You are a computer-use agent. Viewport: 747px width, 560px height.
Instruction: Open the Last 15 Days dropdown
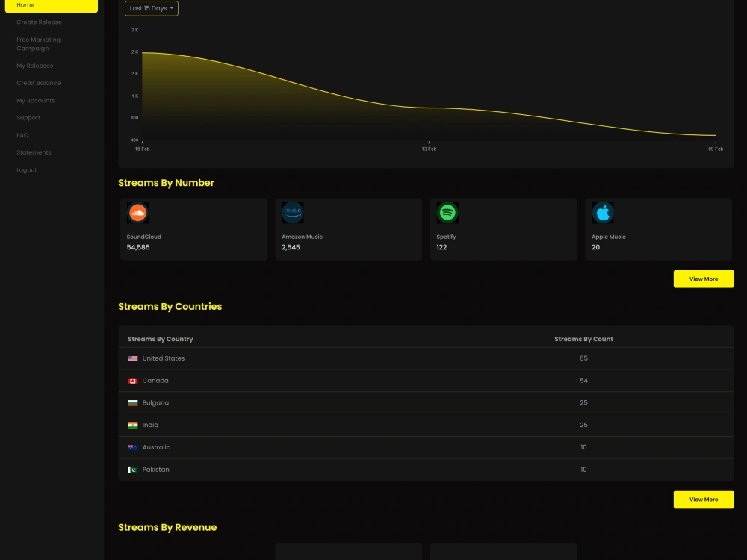[x=152, y=8]
